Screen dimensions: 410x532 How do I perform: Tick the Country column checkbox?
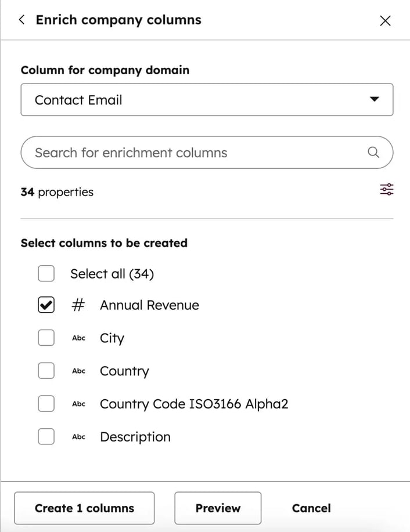[x=46, y=371]
